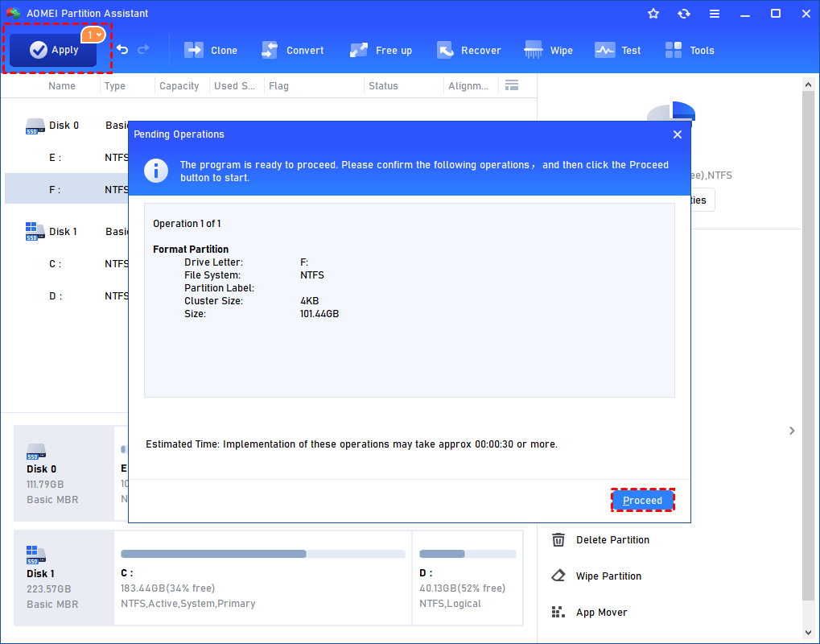Viewport: 820px width, 644px height.
Task: Click the App Mover grid icon
Action: [558, 612]
